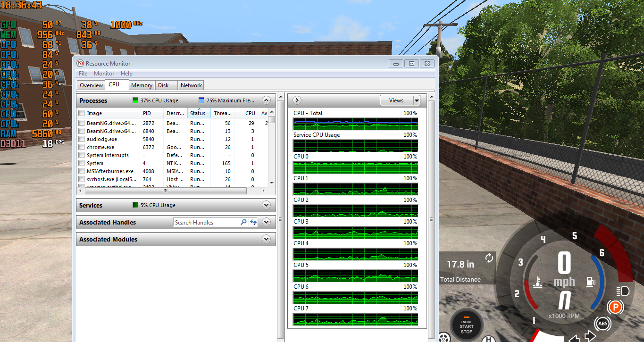The height and width of the screenshot is (342, 644).
Task: Click the audiodg.exe row PID value 5840
Action: 149,139
